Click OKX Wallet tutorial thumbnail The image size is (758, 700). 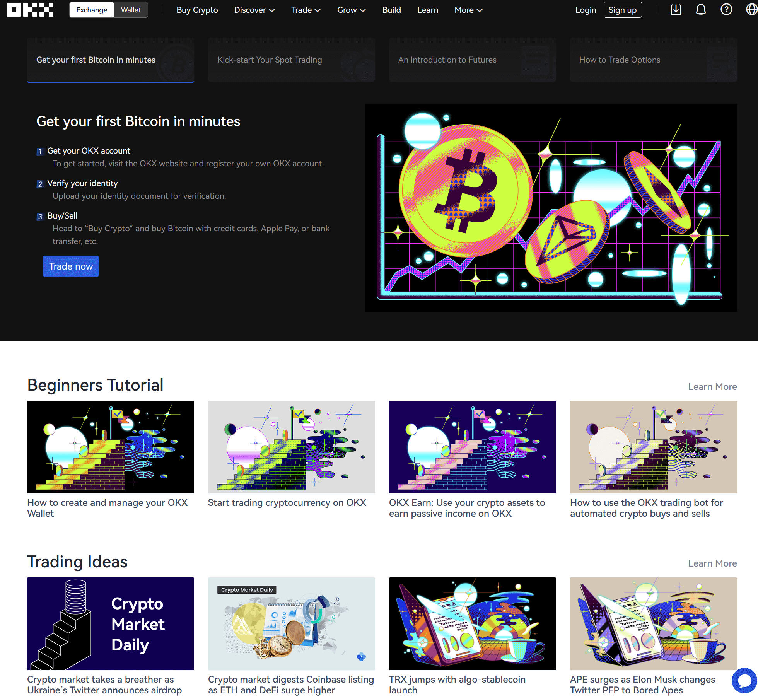(111, 447)
